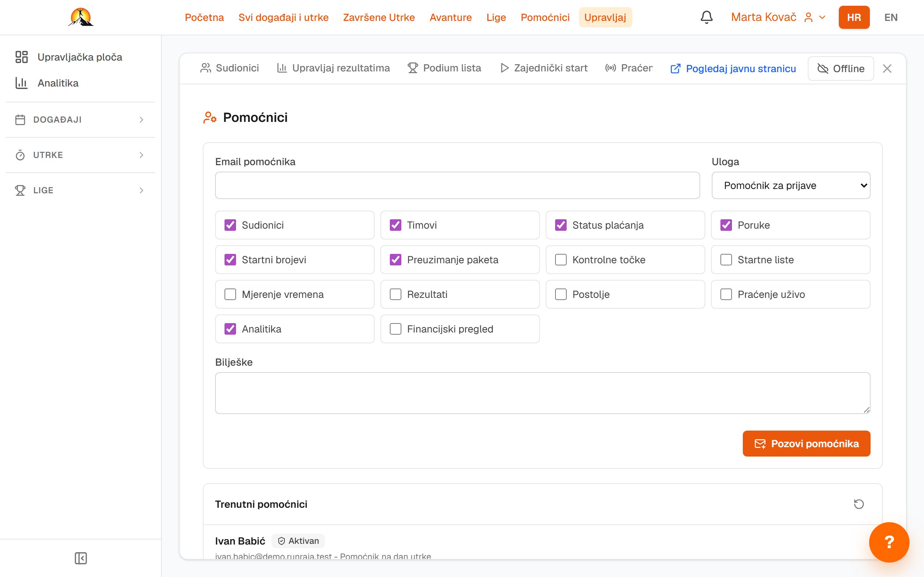Click the Pozovi pomoćnika button
Viewport: 924px width, 577px height.
(x=806, y=444)
